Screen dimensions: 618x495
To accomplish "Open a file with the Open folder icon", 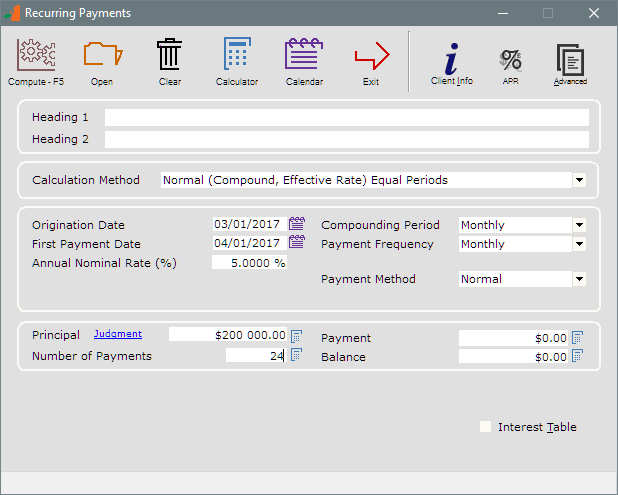I will (x=102, y=54).
